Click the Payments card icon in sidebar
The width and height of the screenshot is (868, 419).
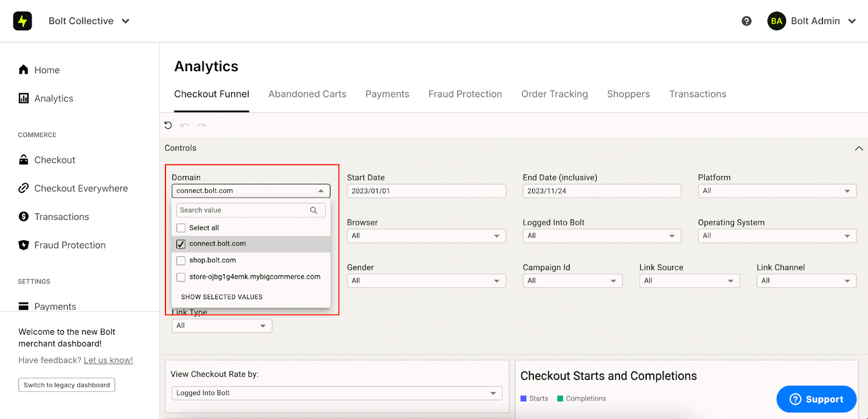(x=23, y=306)
